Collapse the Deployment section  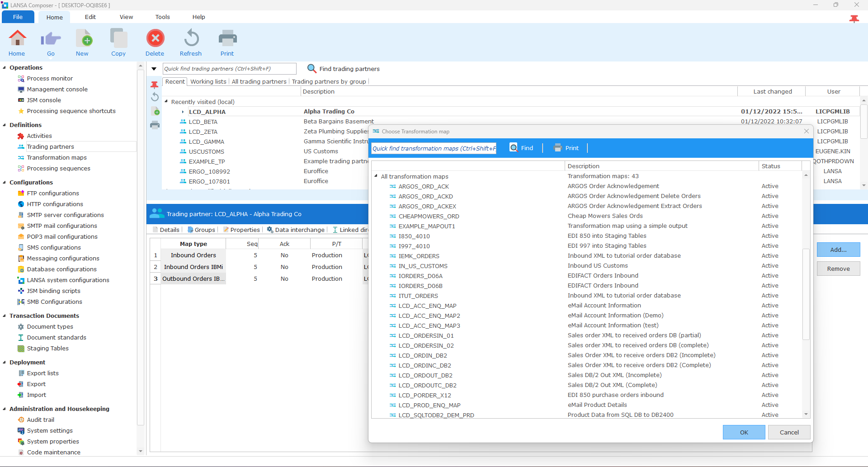click(x=5, y=362)
